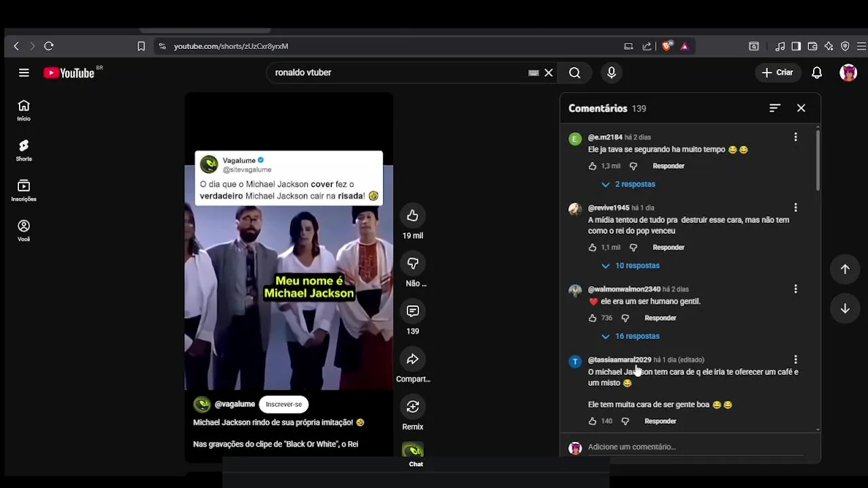Dislike the @revive1945 comment
Image resolution: width=868 pixels, height=488 pixels.
[x=633, y=247]
